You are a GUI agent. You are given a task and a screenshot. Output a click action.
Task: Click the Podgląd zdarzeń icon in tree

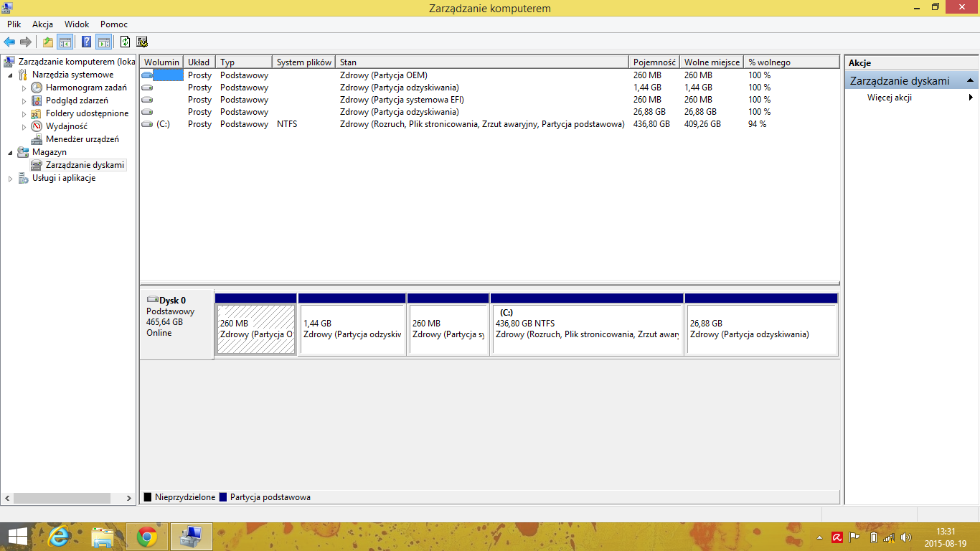point(37,100)
